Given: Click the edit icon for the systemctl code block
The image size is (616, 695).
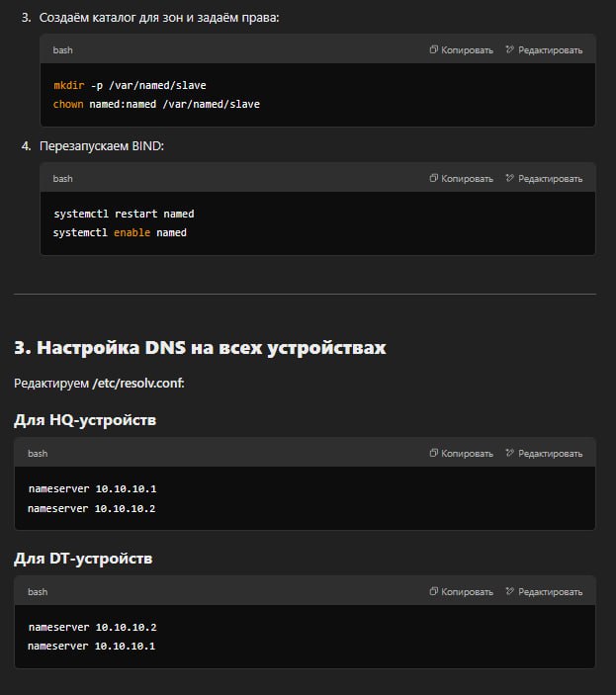Looking at the screenshot, I should (510, 179).
